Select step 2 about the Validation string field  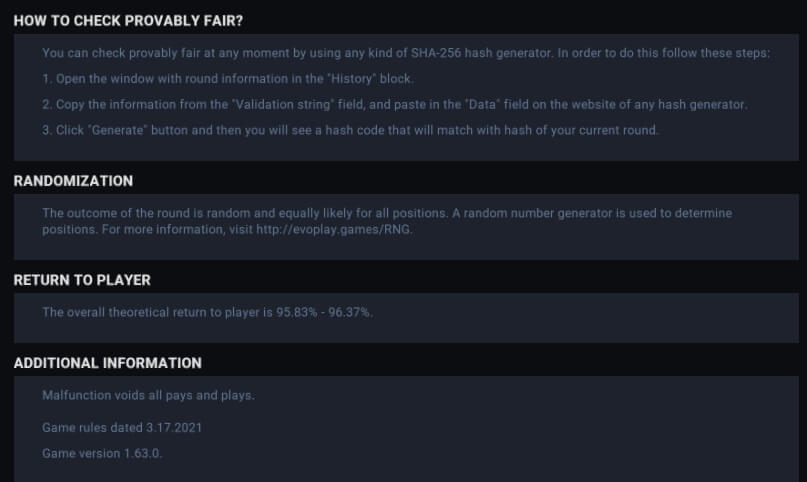[395, 104]
